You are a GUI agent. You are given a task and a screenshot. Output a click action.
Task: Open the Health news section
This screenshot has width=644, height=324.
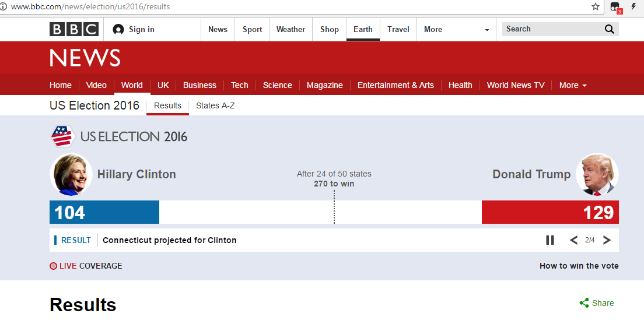[460, 85]
